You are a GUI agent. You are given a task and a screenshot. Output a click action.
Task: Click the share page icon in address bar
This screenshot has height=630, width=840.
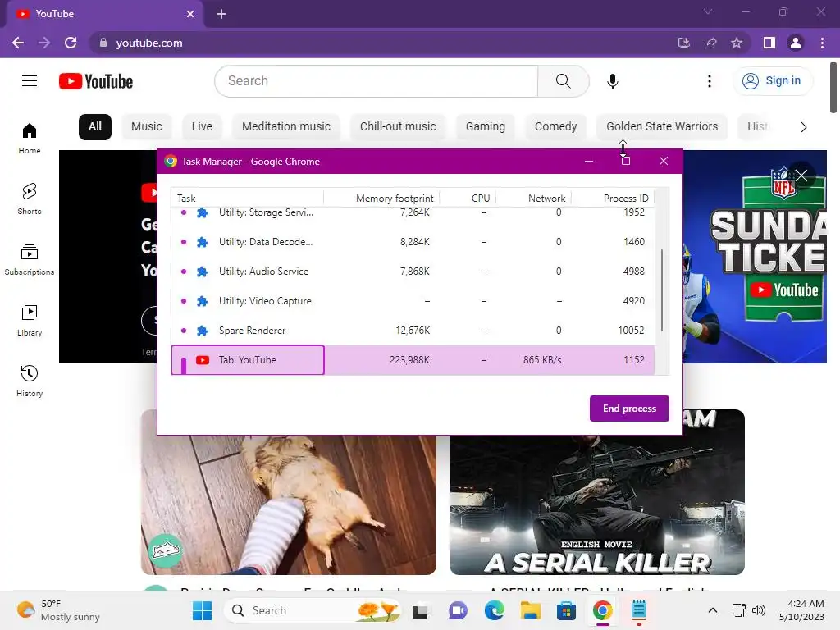(710, 43)
